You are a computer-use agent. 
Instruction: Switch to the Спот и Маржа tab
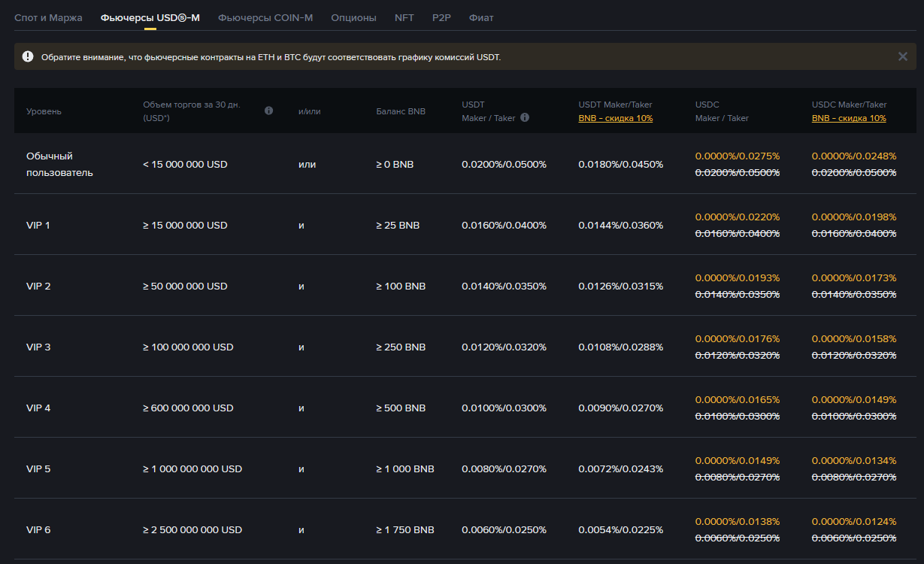[48, 17]
